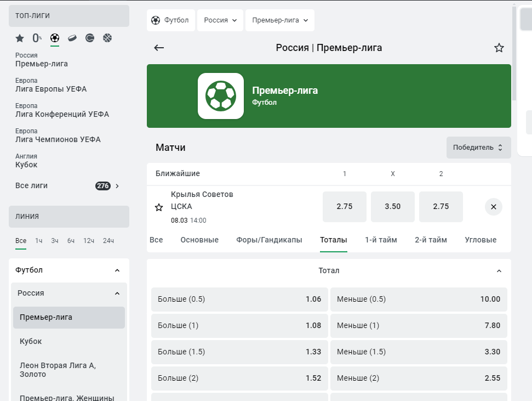Select Больше (1.5) at 1.33
The image size is (532, 401).
(x=239, y=352)
